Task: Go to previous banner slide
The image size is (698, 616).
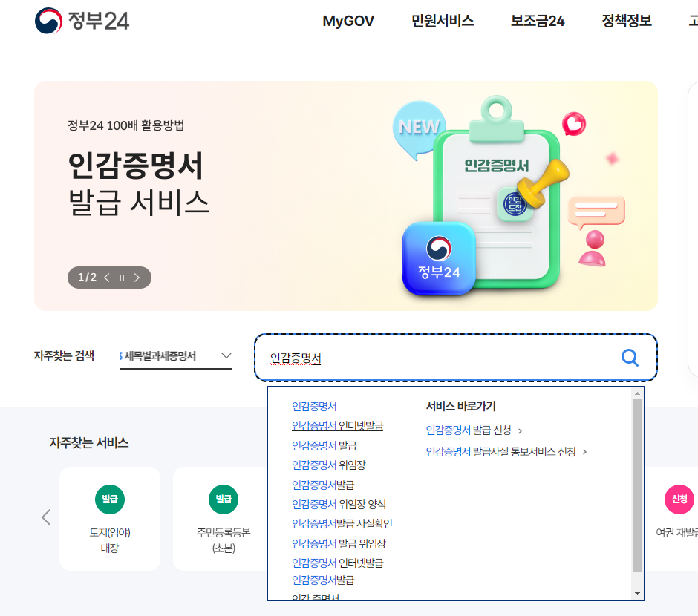Action: (107, 278)
